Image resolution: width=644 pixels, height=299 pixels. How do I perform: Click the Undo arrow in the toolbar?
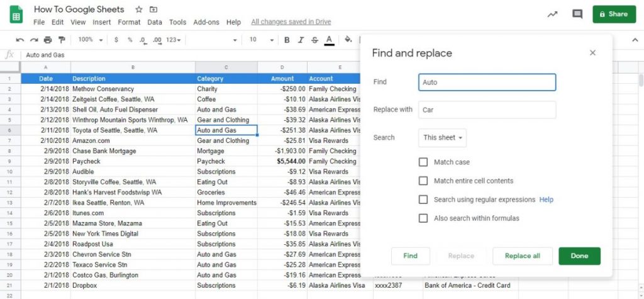[20, 40]
